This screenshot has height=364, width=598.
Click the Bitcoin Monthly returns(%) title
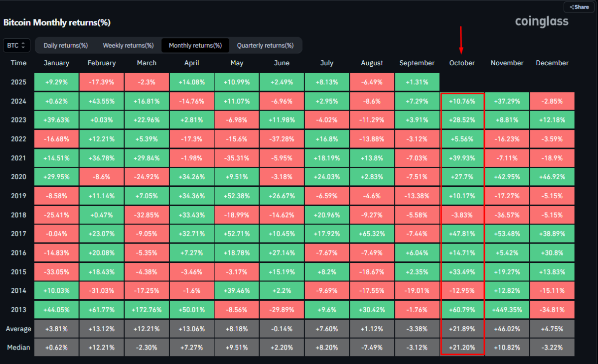pyautogui.click(x=57, y=22)
